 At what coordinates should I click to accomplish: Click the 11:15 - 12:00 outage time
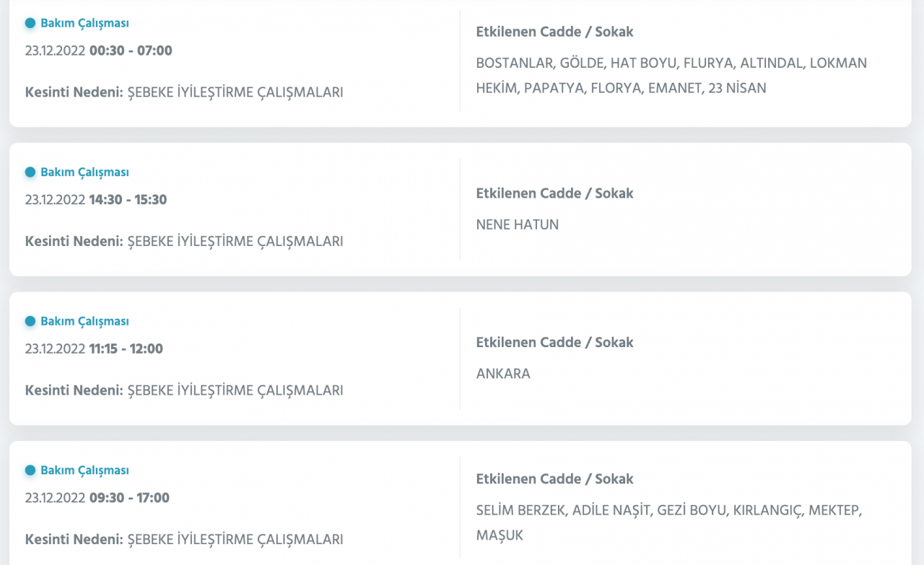tap(126, 349)
